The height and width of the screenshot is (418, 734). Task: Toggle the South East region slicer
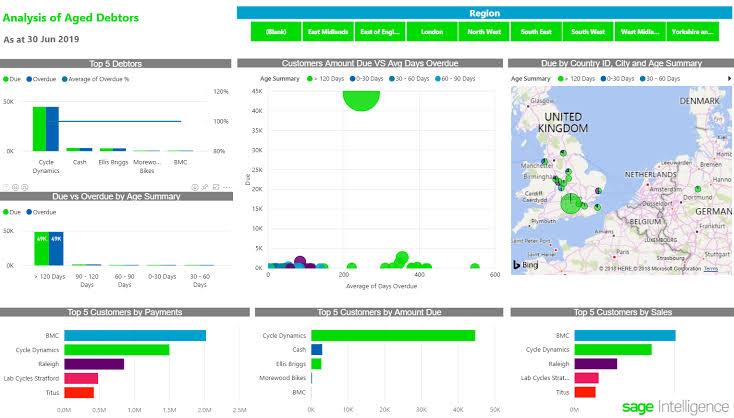536,32
